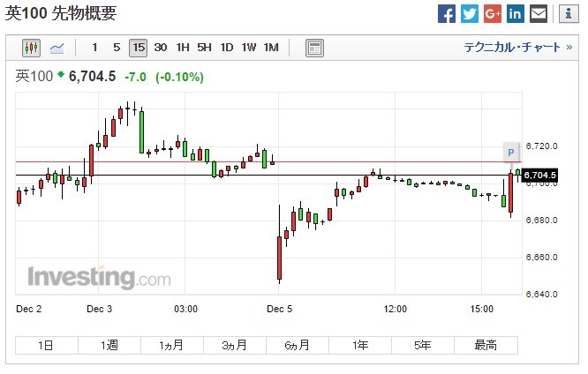Click the Dec 5 axis label
The height and width of the screenshot is (374, 588).
pyautogui.click(x=279, y=310)
